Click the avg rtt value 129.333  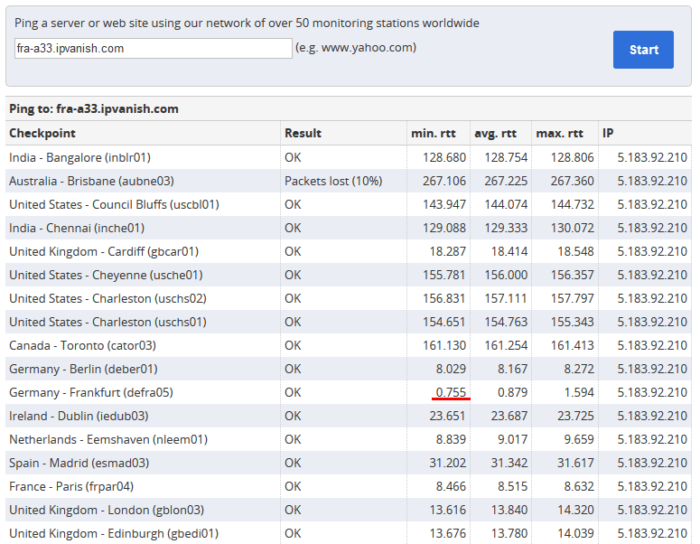(506, 228)
